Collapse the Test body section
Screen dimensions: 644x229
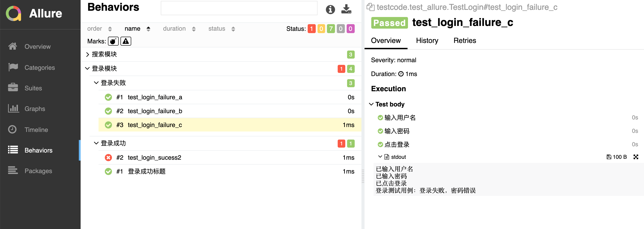(x=371, y=104)
